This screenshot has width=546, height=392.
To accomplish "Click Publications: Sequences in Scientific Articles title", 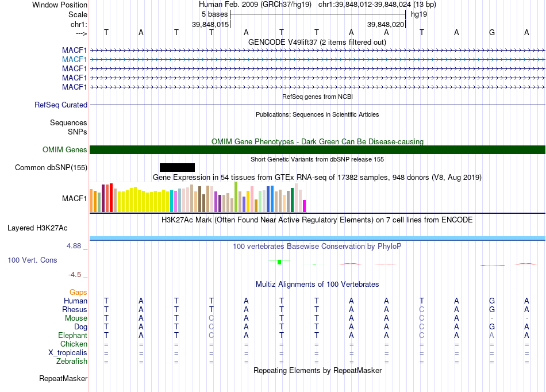I will (x=317, y=114).
